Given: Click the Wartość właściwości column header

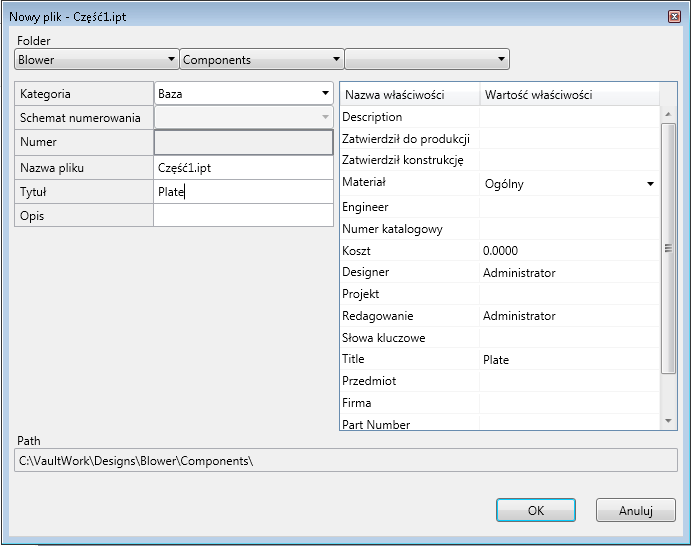Looking at the screenshot, I should click(570, 95).
